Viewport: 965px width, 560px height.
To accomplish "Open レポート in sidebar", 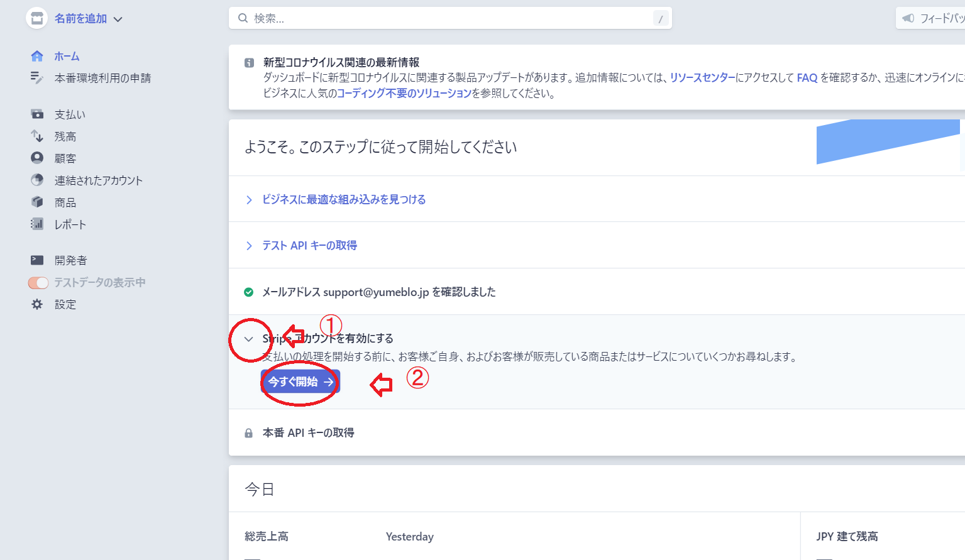I will [x=70, y=224].
